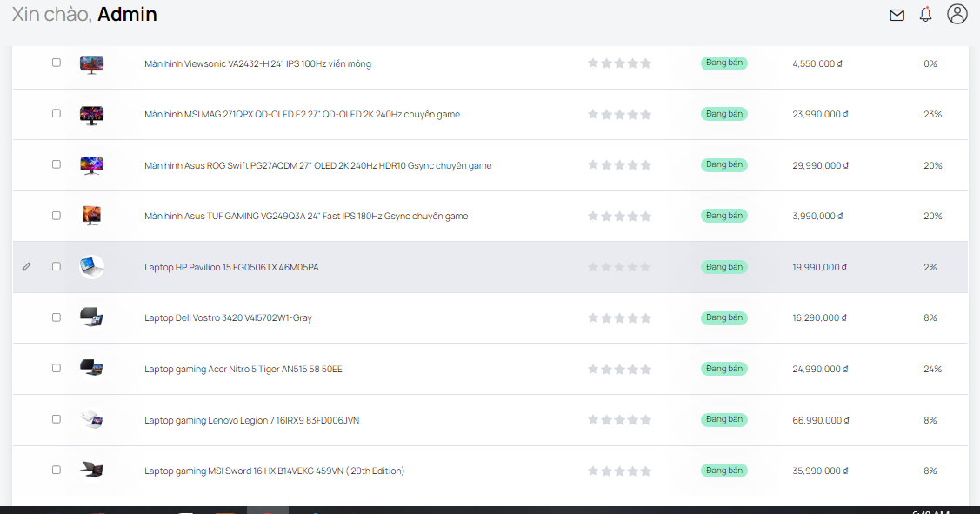980x514 pixels.
Task: Click the price 35,990,000 đ
Action: point(820,471)
